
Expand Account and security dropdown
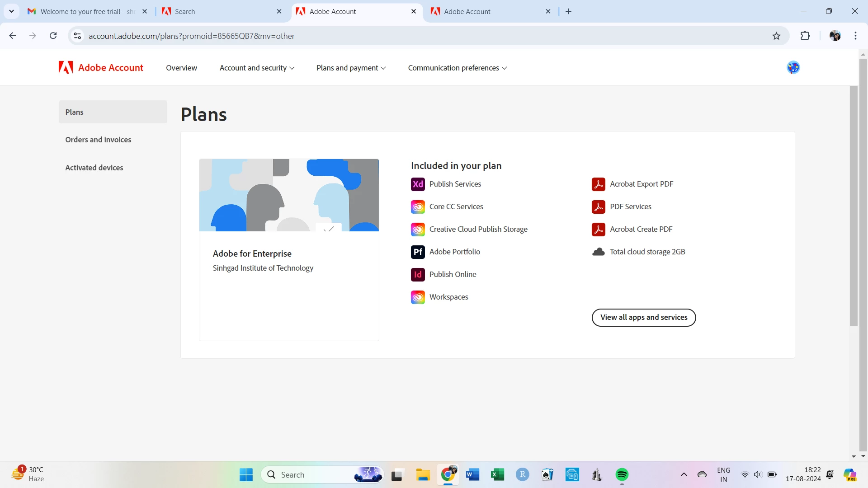click(x=257, y=68)
